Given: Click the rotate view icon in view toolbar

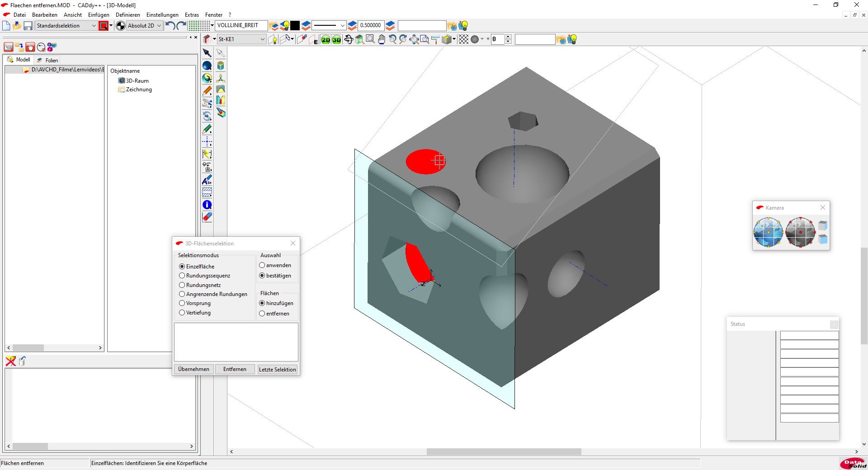Looking at the screenshot, I should click(x=349, y=40).
